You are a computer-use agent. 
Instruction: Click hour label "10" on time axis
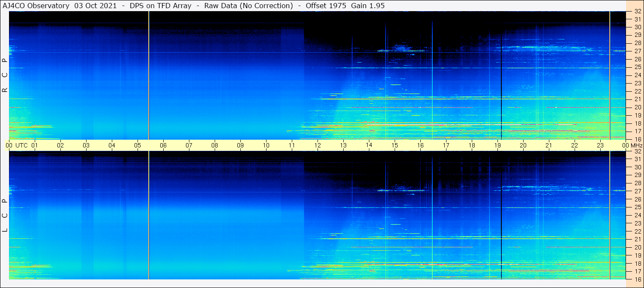266,145
